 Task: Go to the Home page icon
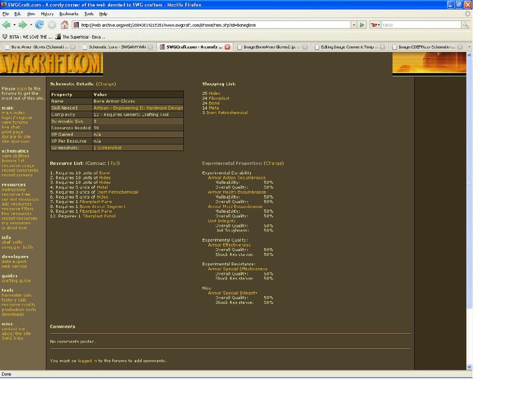(x=64, y=25)
